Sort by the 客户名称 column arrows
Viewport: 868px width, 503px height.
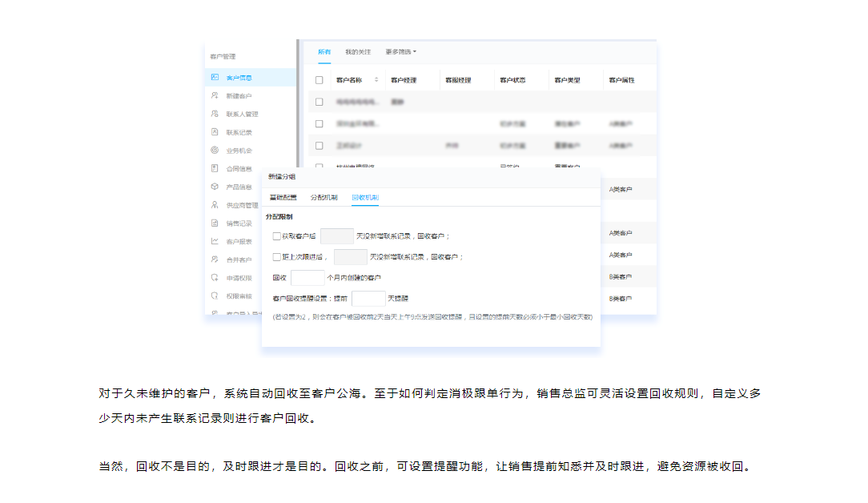376,80
